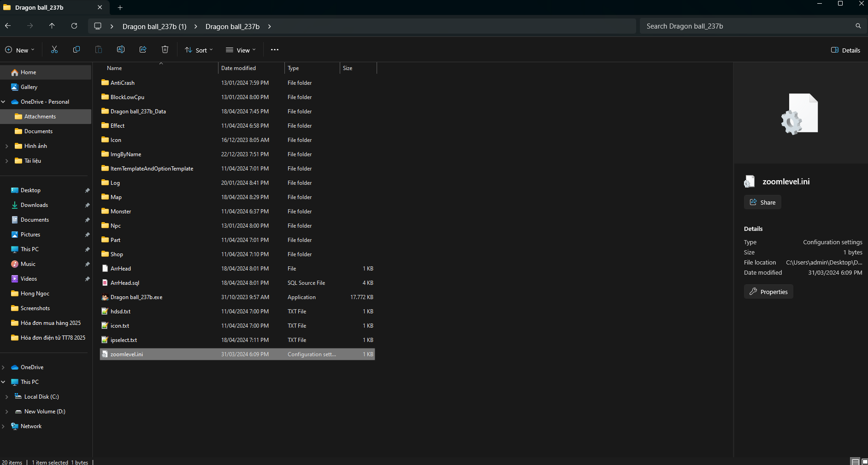868x465 pixels.
Task: Select the zoomlevel.ini file row
Action: tap(237, 354)
